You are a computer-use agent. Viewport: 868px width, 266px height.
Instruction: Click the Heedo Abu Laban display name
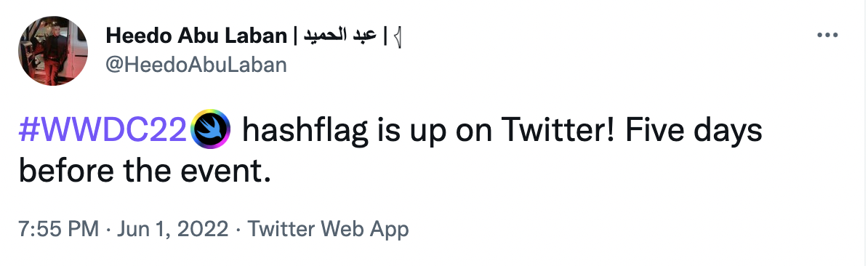tap(196, 36)
